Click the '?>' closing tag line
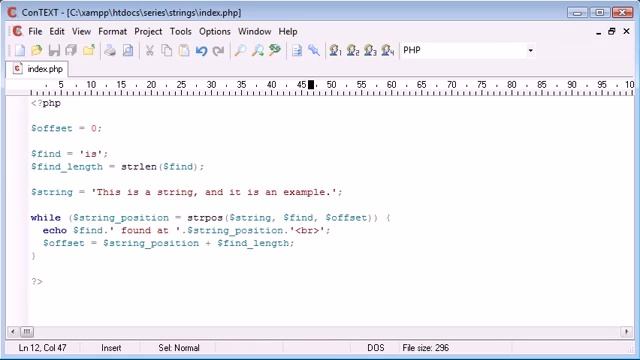This screenshot has height=360, width=640. (x=37, y=281)
